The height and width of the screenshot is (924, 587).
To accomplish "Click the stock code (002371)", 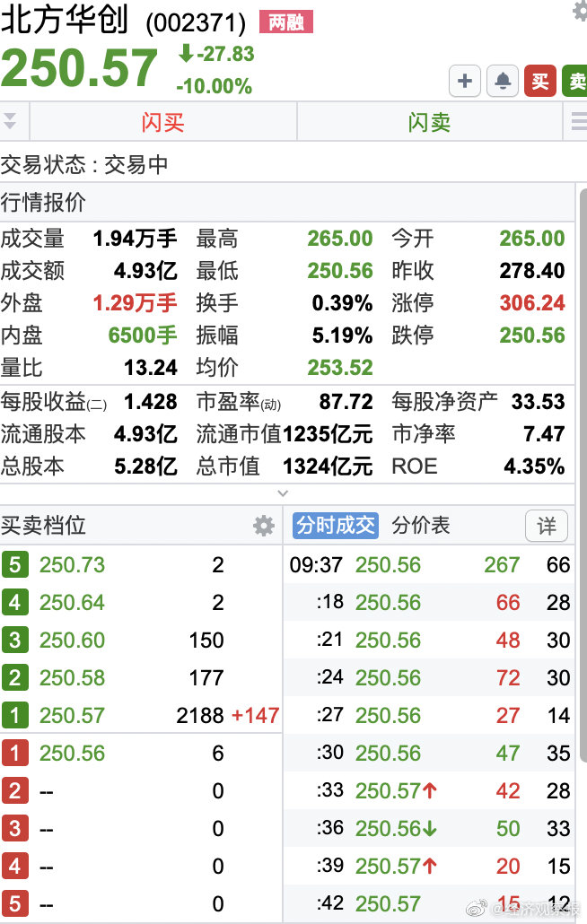I will point(196,23).
